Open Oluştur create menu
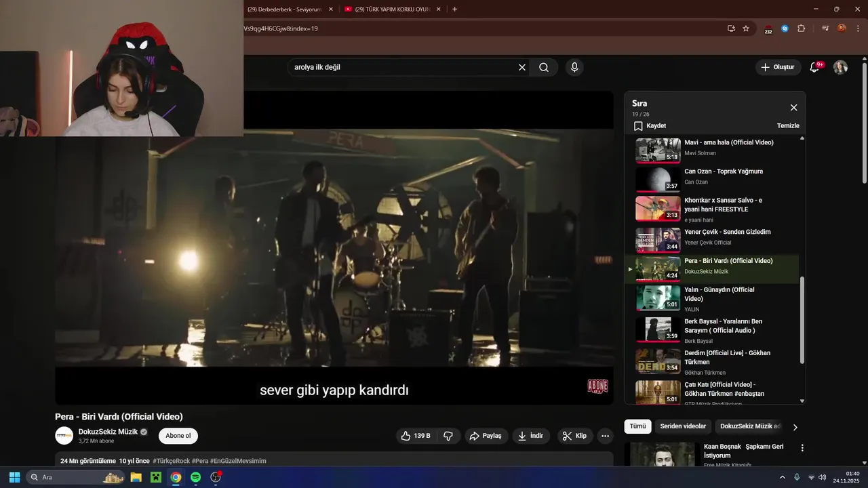This screenshot has height=488, width=868. 777,67
